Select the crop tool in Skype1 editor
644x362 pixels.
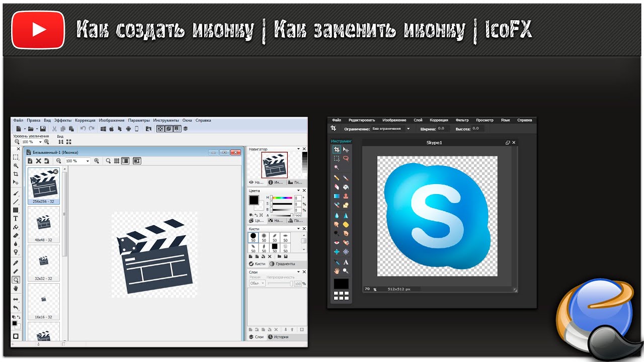[x=337, y=149]
